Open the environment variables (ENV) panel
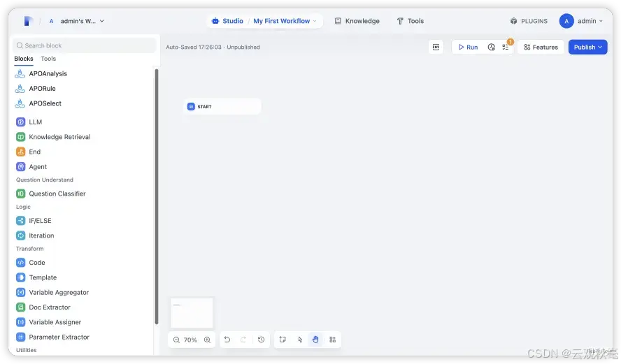 [x=436, y=47]
